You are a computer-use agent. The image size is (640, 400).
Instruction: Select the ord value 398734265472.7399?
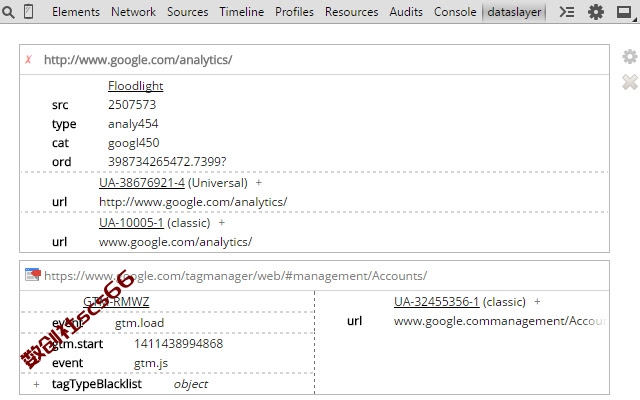167,162
